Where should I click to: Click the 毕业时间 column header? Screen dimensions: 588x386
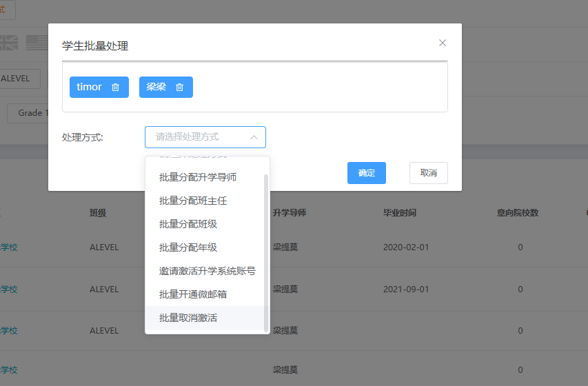pos(400,213)
